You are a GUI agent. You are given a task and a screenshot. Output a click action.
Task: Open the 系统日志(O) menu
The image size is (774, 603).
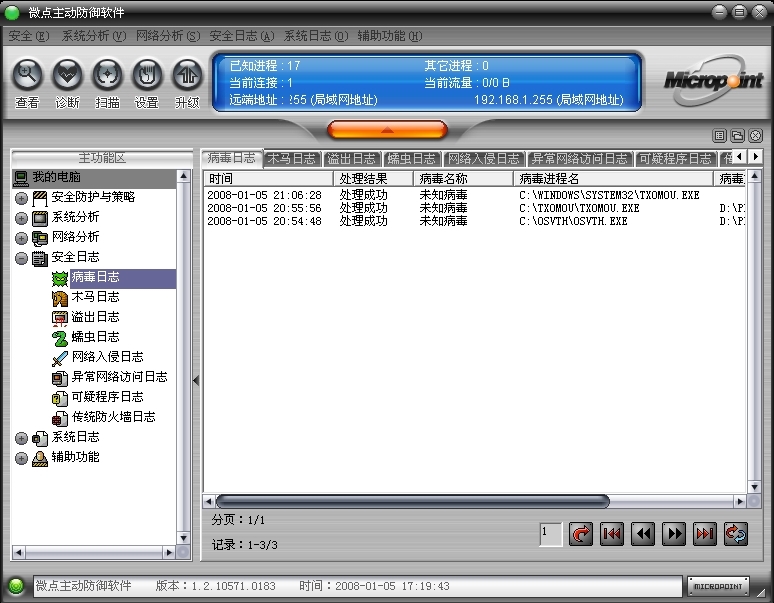click(316, 36)
